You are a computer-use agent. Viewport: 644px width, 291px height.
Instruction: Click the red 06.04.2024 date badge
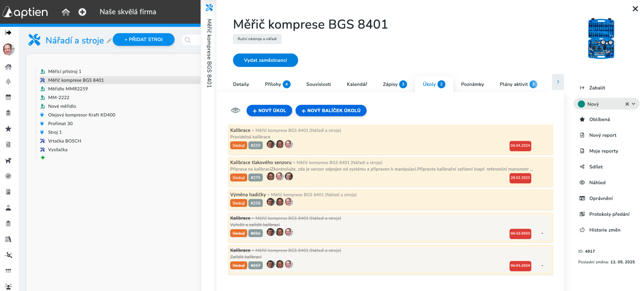(x=520, y=145)
